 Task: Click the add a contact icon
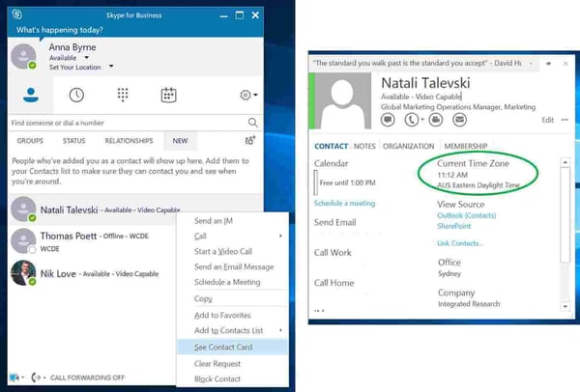(251, 141)
